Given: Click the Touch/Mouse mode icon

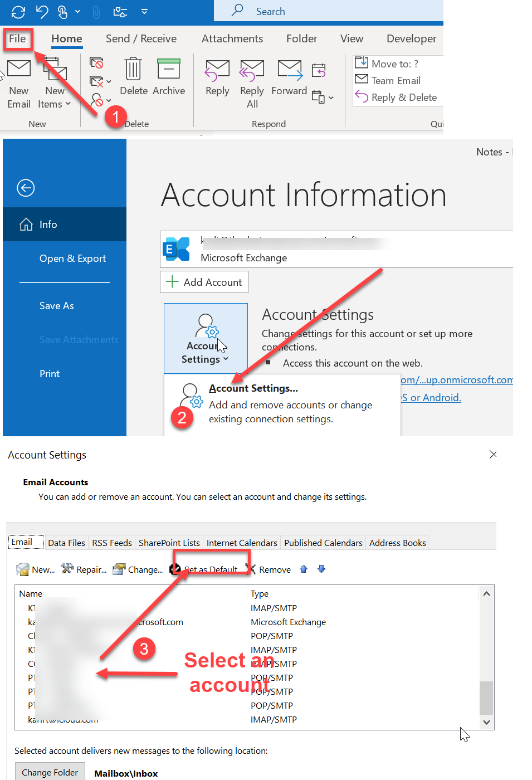Looking at the screenshot, I should [63, 11].
